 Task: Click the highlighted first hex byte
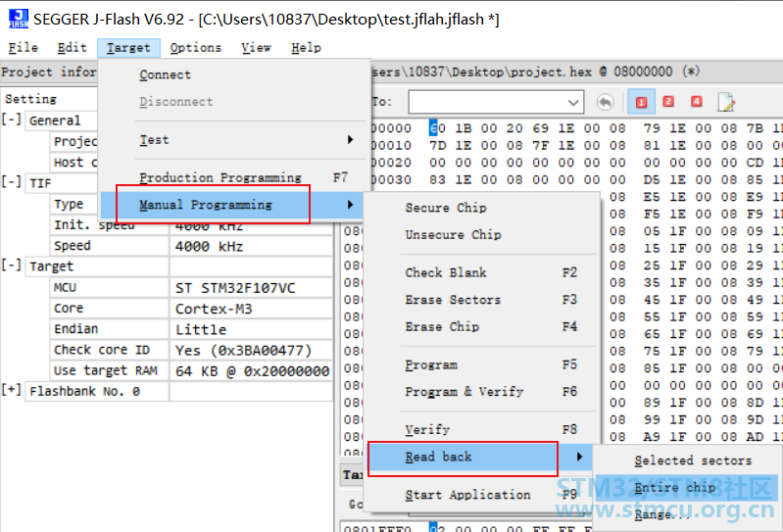pyautogui.click(x=437, y=128)
